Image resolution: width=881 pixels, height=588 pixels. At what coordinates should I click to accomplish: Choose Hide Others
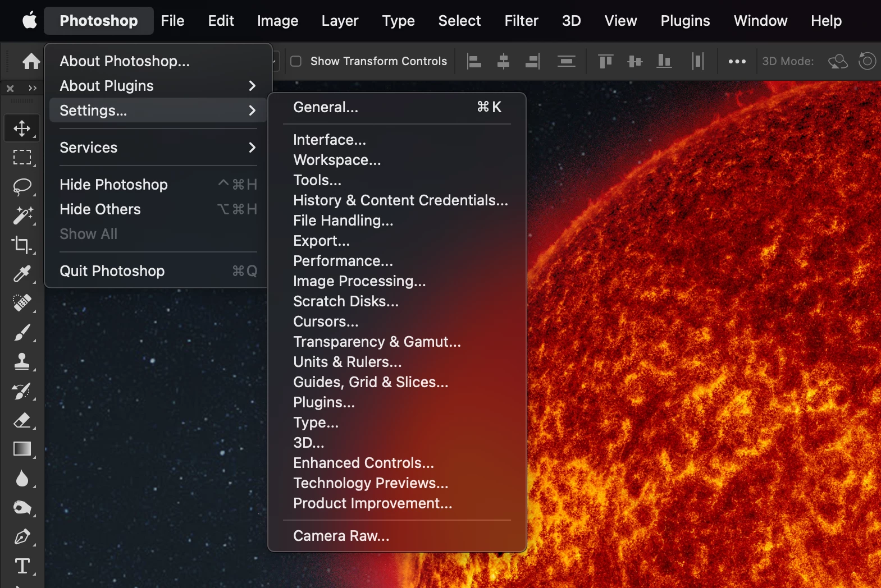pyautogui.click(x=158, y=209)
